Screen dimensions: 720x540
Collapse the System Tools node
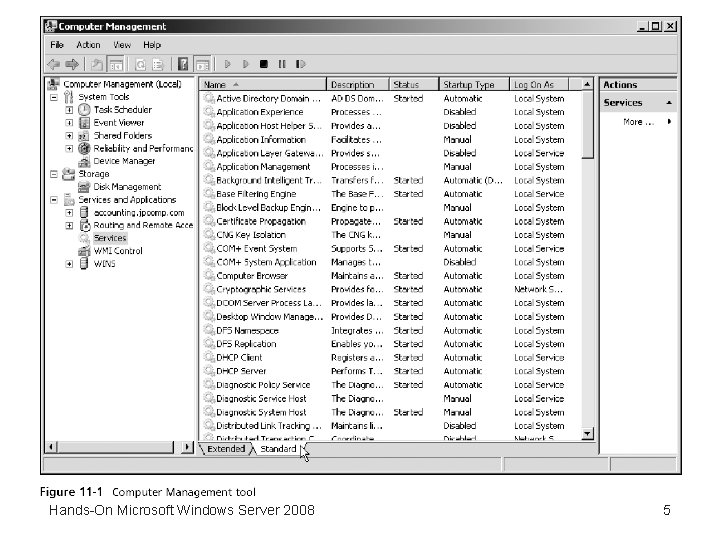(54, 97)
